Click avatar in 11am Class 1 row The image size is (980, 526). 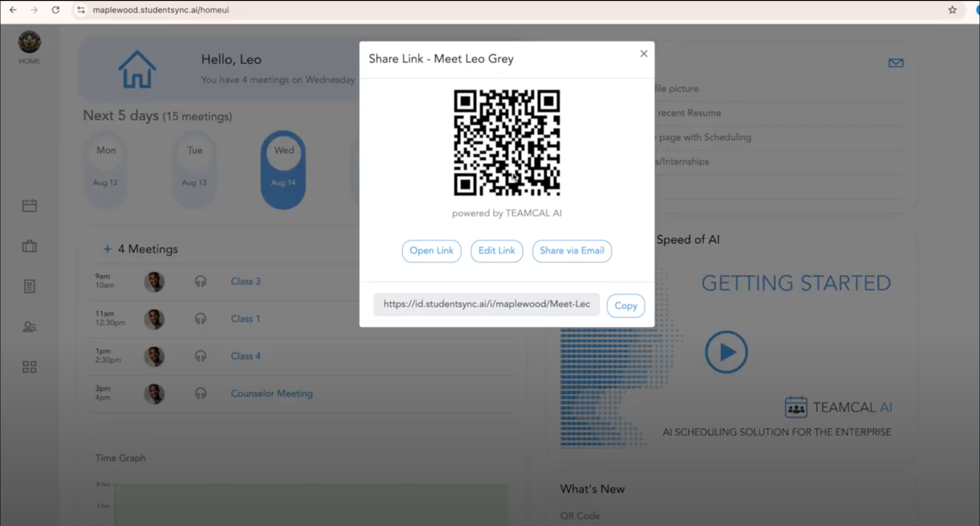coord(154,319)
